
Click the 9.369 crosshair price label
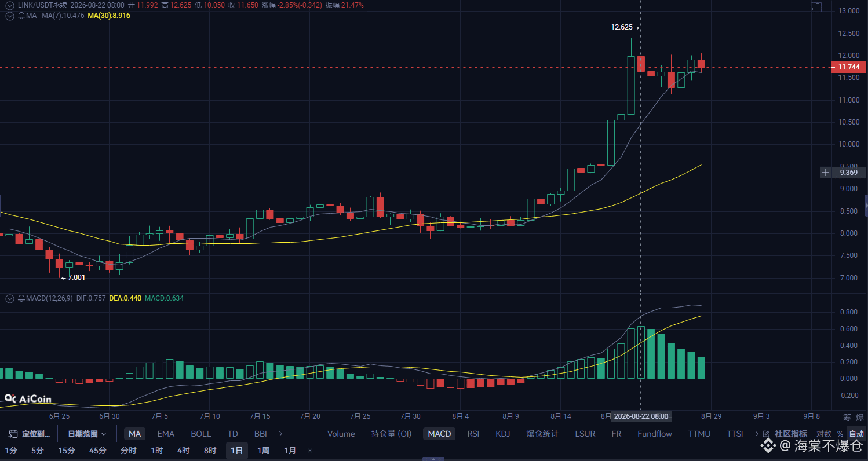click(848, 173)
